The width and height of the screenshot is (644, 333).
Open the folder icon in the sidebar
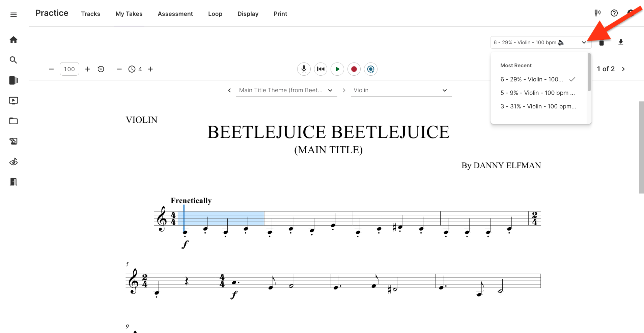pyautogui.click(x=13, y=121)
